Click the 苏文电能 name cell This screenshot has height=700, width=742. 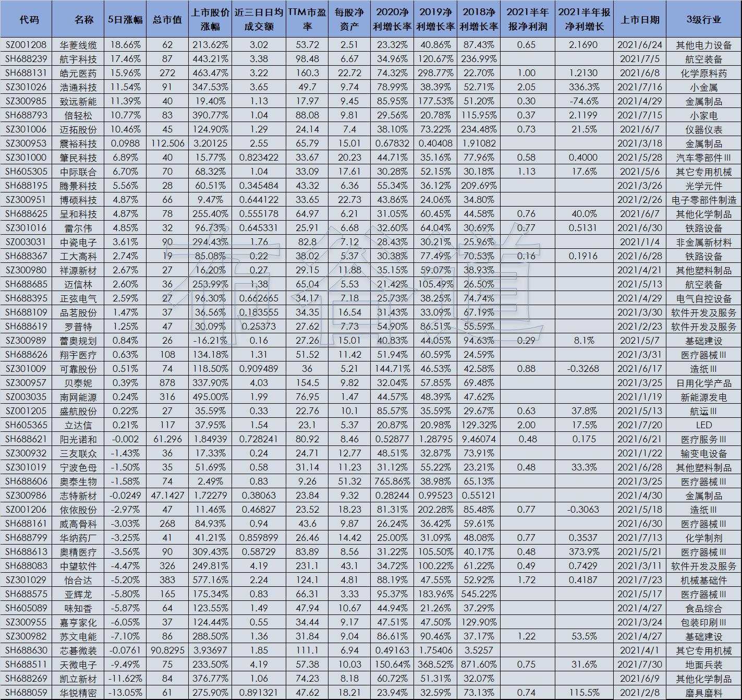click(x=78, y=636)
